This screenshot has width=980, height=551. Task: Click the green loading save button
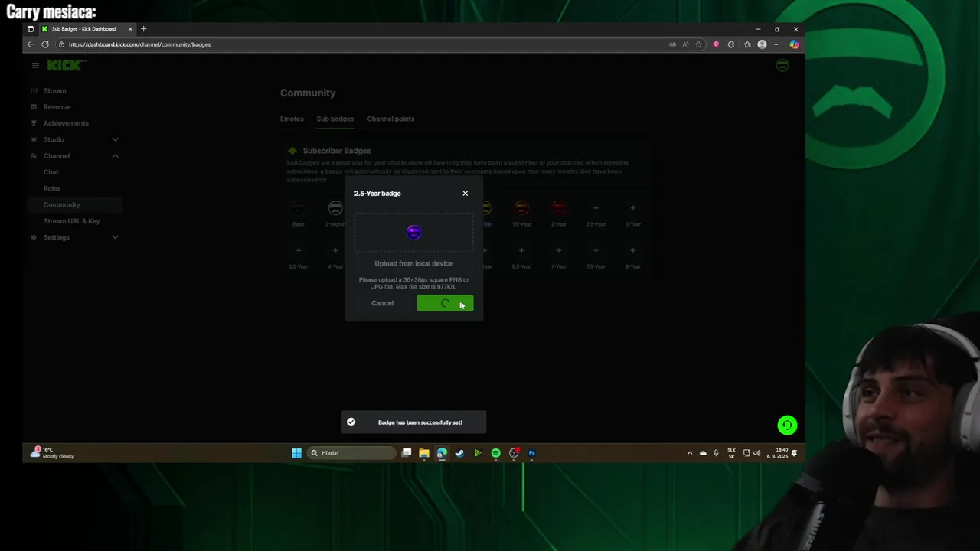pyautogui.click(x=445, y=303)
